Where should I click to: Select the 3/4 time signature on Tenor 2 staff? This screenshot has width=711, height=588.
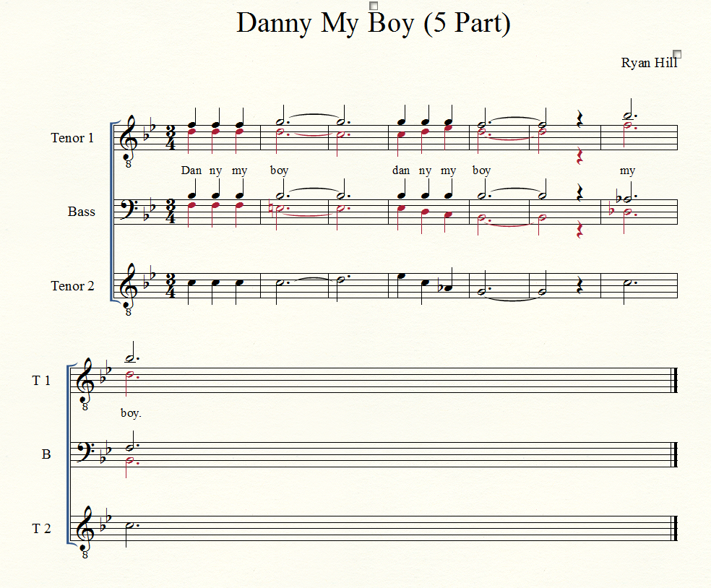171,285
